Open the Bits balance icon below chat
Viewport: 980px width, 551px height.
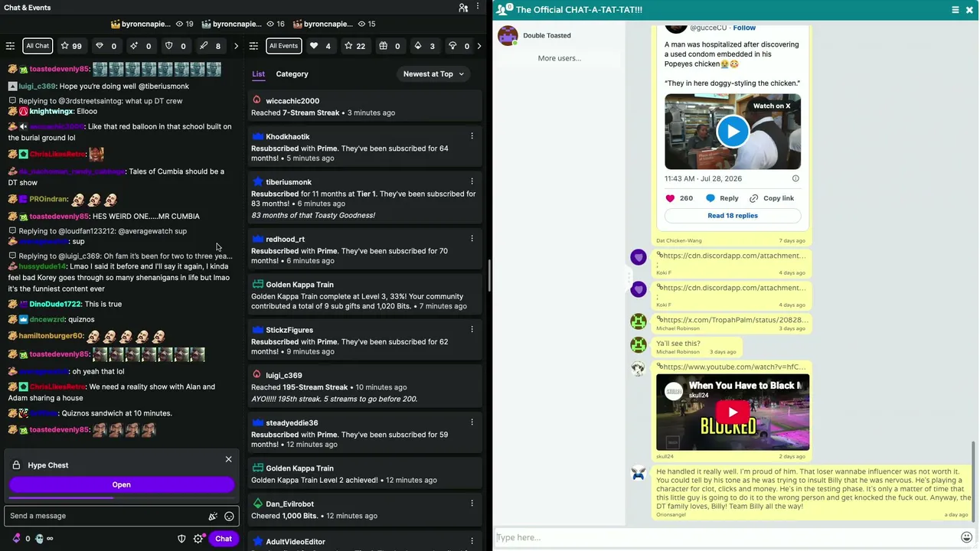(17, 539)
